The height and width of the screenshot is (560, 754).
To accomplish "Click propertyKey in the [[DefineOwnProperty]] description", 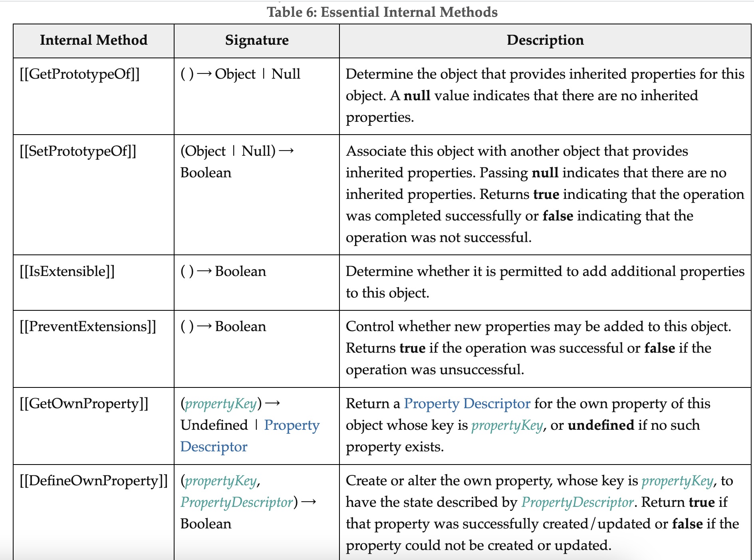I will click(x=677, y=481).
